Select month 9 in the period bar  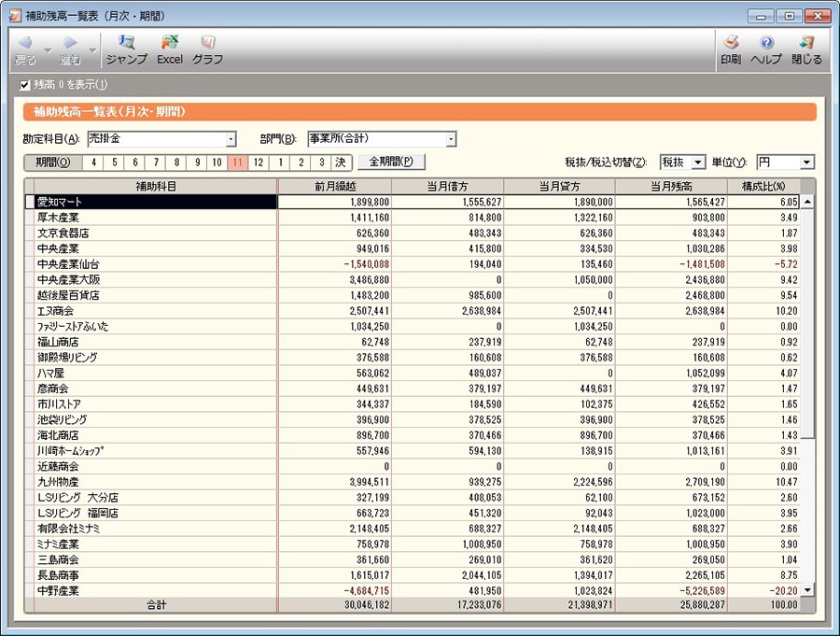coord(197,162)
